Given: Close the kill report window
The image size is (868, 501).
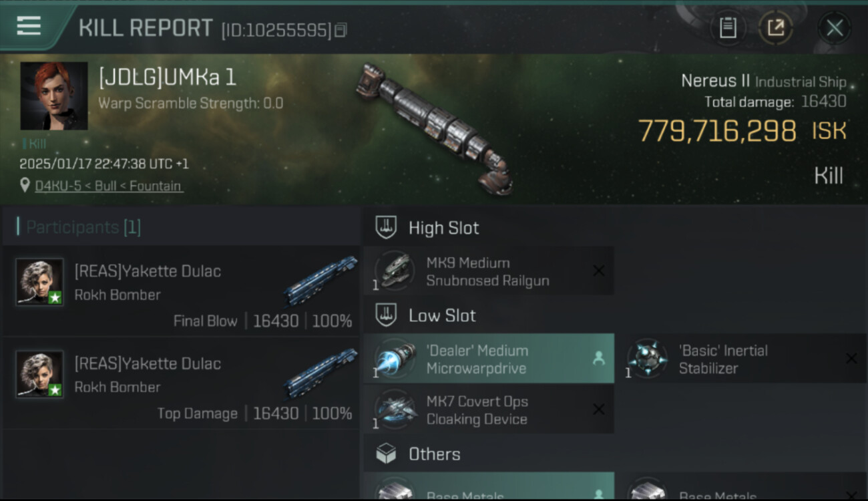Looking at the screenshot, I should 834,28.
